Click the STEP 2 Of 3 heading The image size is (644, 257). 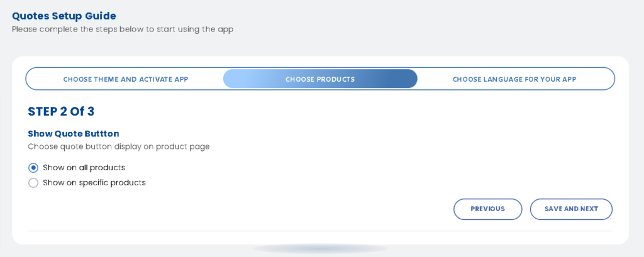point(61,112)
